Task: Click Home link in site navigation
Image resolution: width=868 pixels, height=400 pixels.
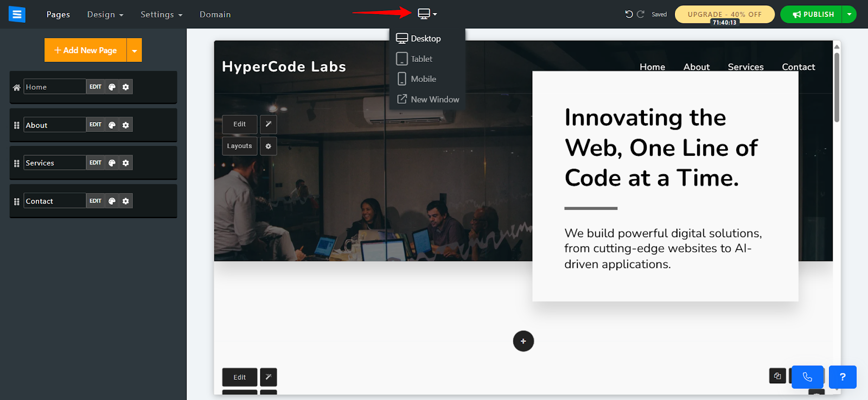Action: [x=652, y=67]
